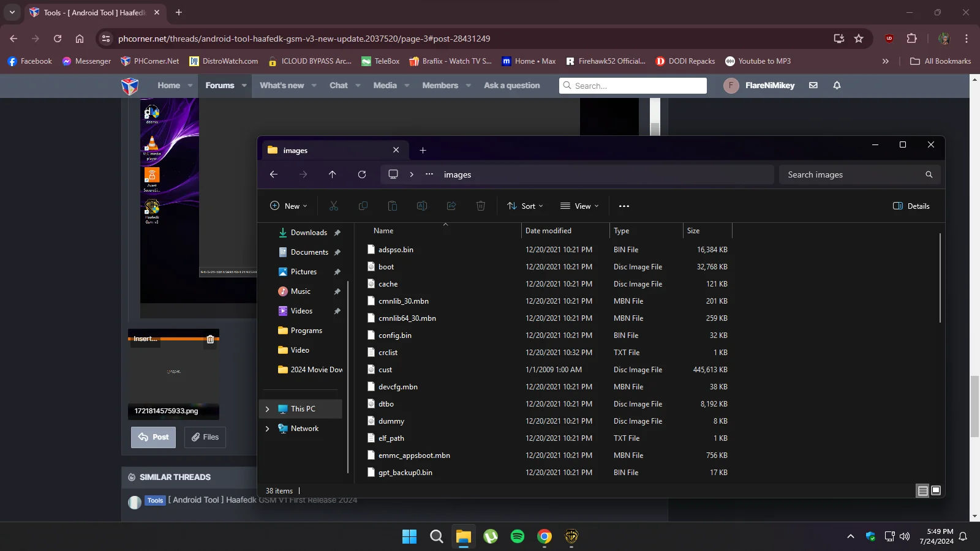This screenshot has width=980, height=551.
Task: Open Chrome extensions puzzle icon
Action: click(911, 39)
